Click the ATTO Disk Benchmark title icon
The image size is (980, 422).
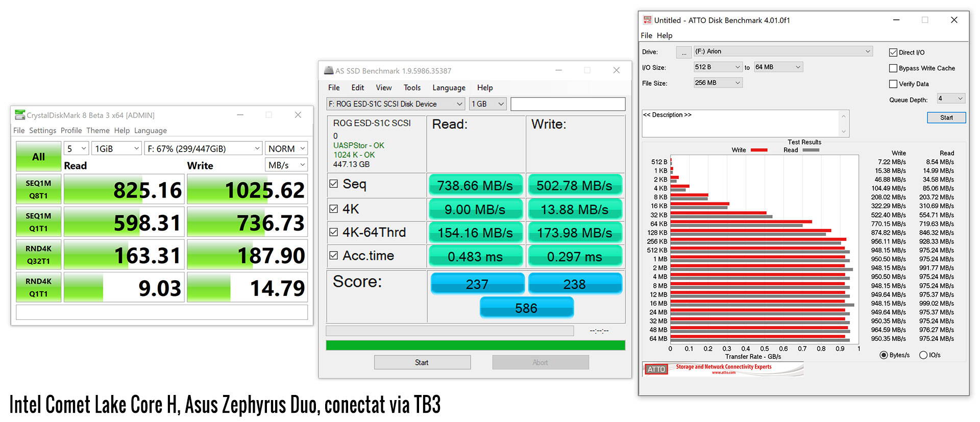[x=647, y=20]
